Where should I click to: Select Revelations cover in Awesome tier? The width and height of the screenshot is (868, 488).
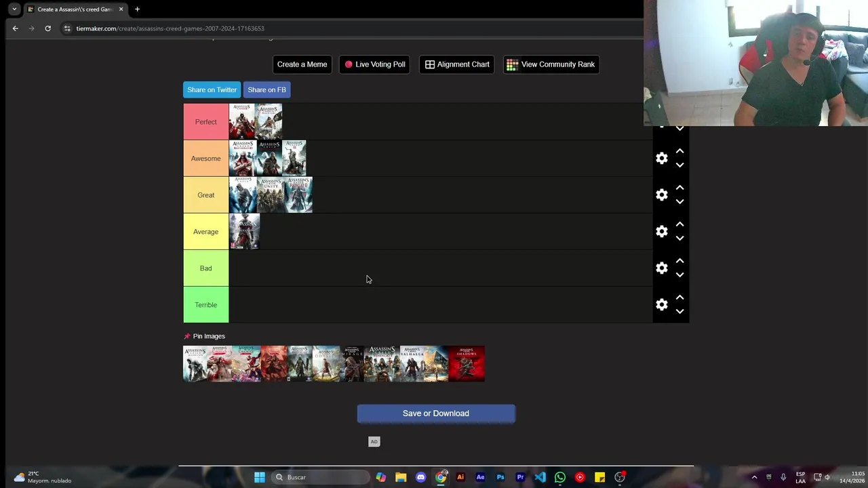pos(269,159)
